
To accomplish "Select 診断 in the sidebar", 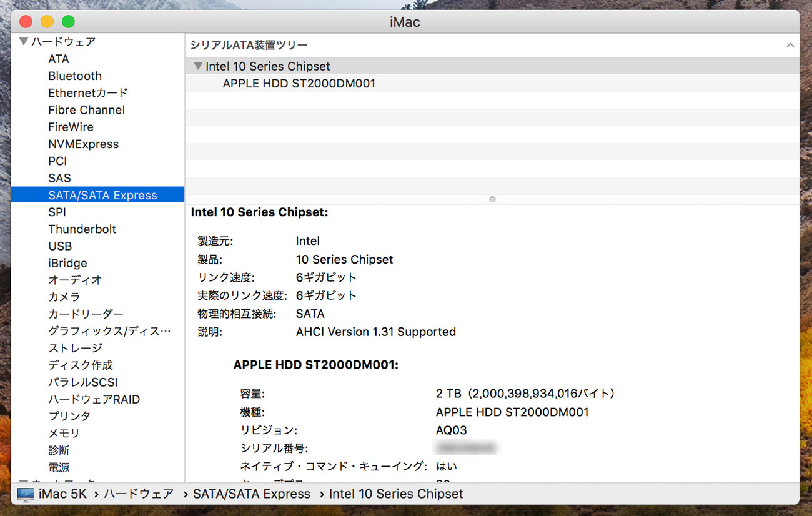I will (x=59, y=450).
